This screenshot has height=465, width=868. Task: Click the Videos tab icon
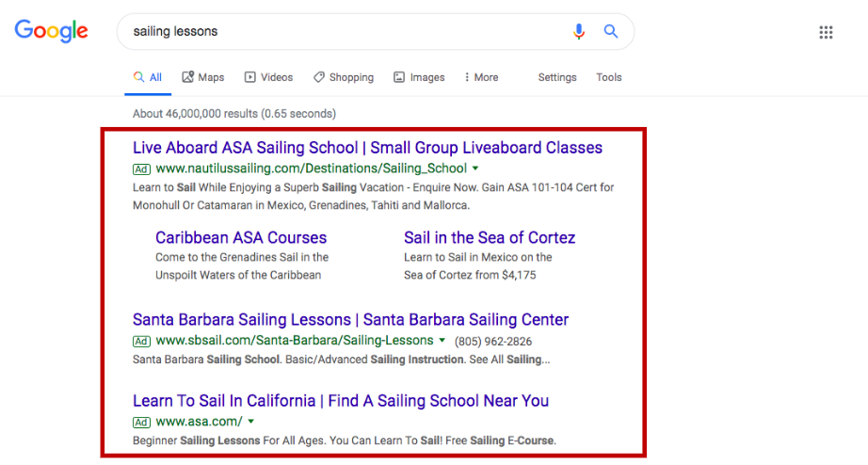coord(250,77)
